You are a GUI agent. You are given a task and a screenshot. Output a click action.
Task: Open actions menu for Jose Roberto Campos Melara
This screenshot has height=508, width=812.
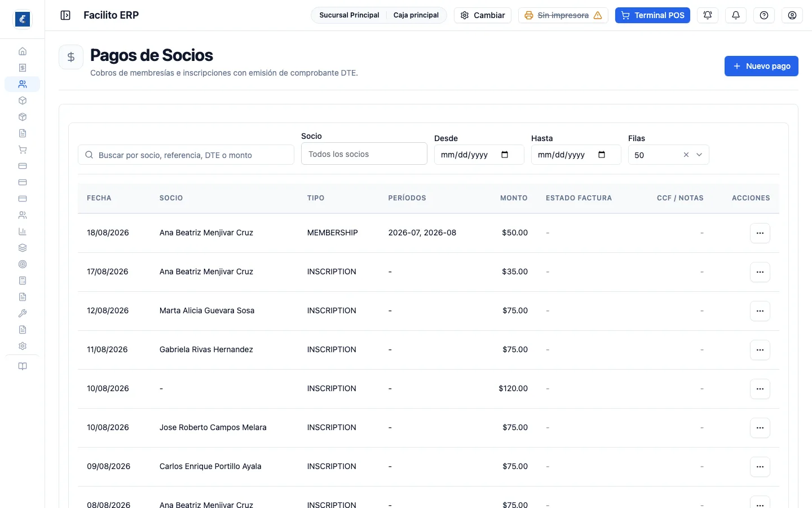click(760, 428)
